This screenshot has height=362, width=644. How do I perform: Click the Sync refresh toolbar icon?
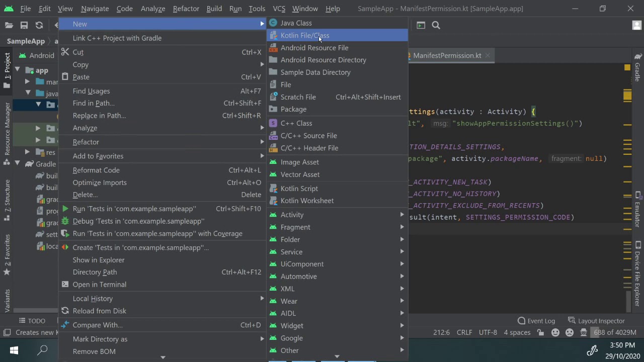(39, 25)
